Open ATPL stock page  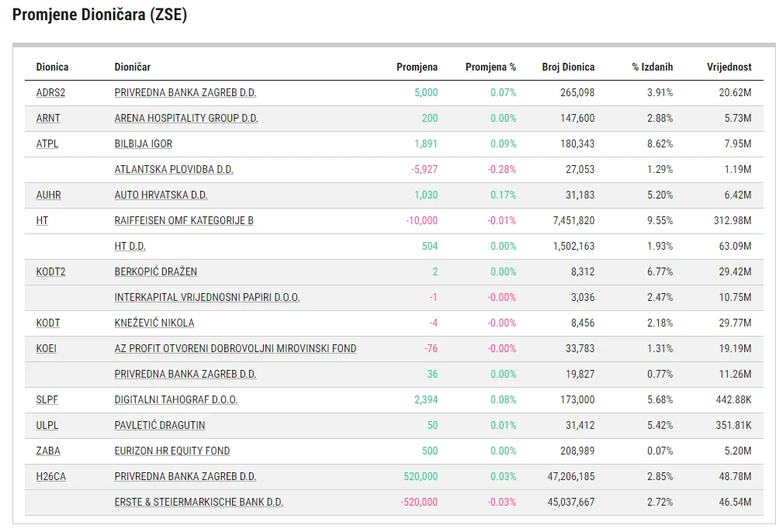coord(47,143)
